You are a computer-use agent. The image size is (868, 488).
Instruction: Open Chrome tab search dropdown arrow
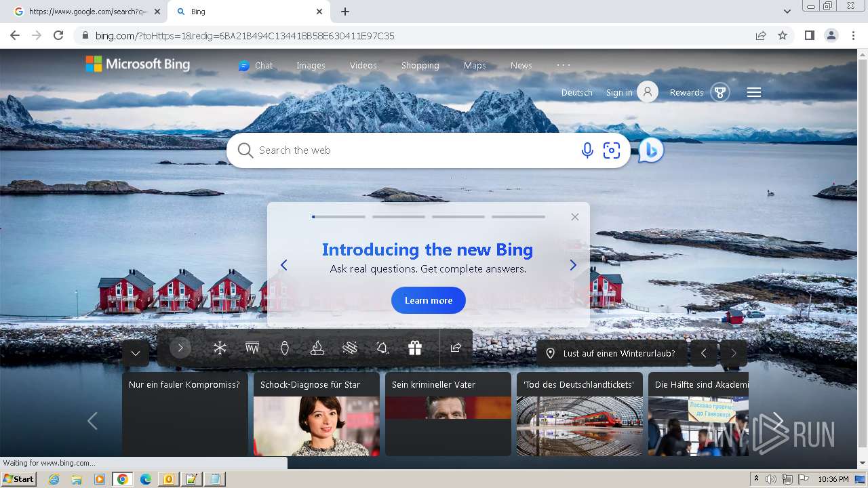pos(787,12)
